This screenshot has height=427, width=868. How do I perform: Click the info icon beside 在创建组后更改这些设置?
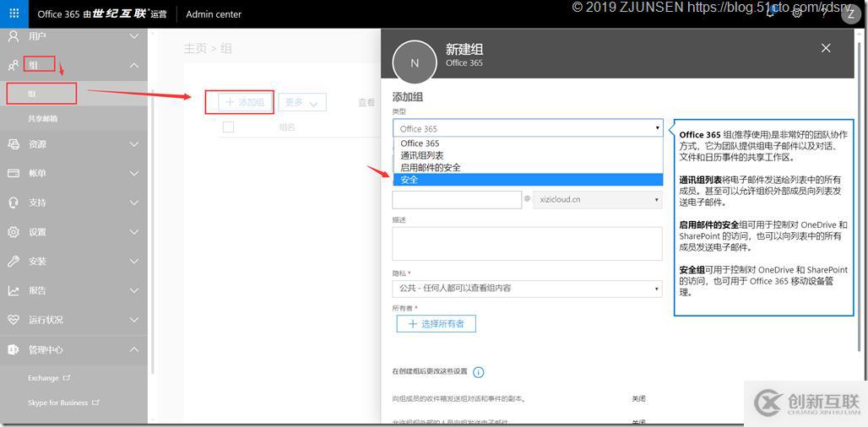pyautogui.click(x=479, y=371)
